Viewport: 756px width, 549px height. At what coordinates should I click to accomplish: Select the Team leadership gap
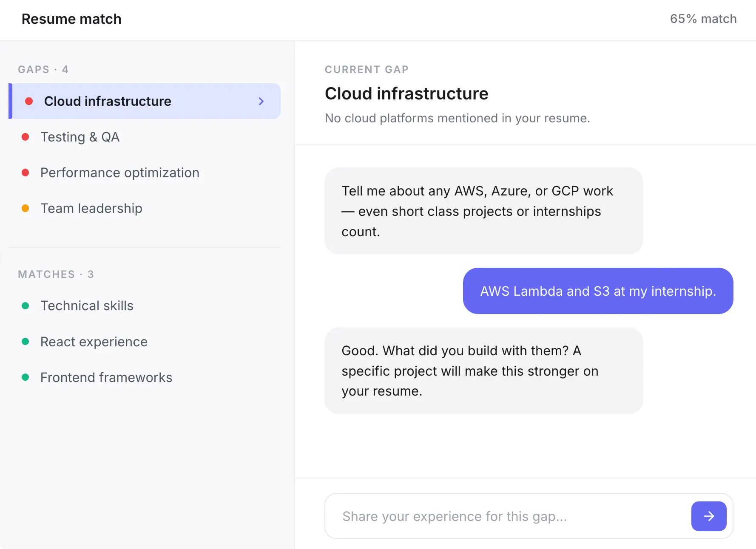(145, 208)
